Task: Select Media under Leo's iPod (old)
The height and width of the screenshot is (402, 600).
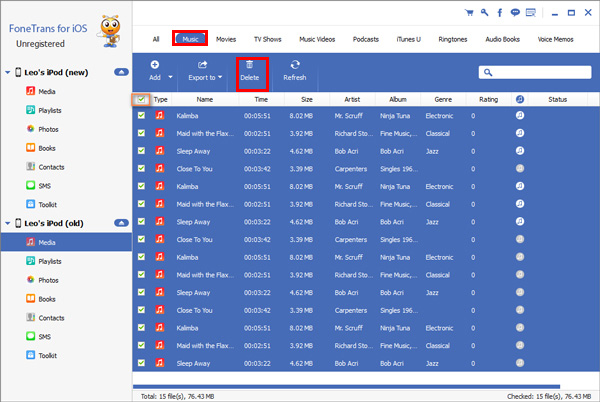Action: click(x=67, y=242)
